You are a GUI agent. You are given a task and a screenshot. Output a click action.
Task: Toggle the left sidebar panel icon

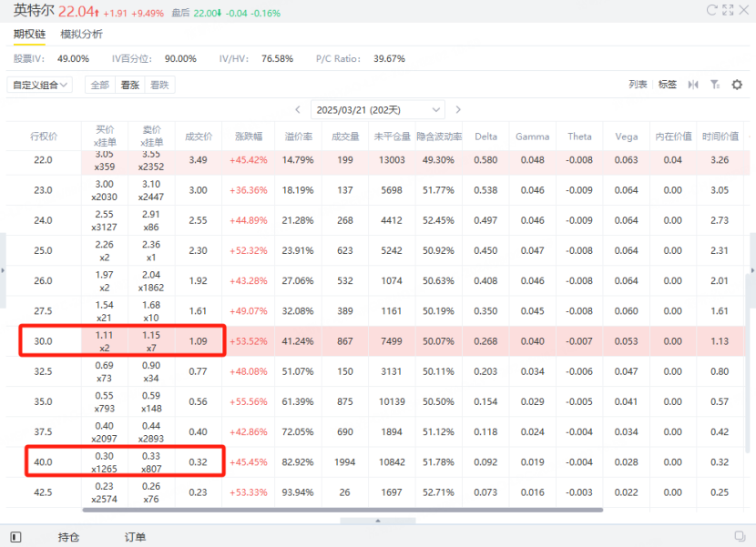15,537
